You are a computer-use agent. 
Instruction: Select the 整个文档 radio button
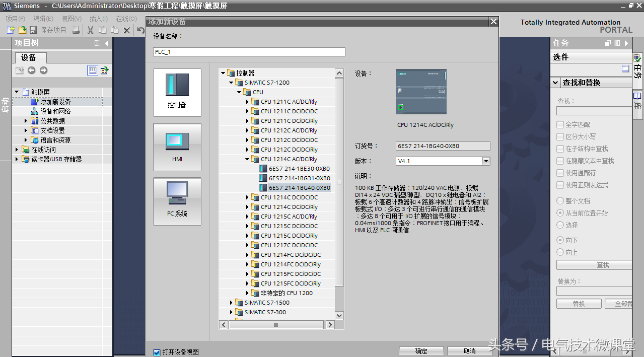tap(560, 201)
